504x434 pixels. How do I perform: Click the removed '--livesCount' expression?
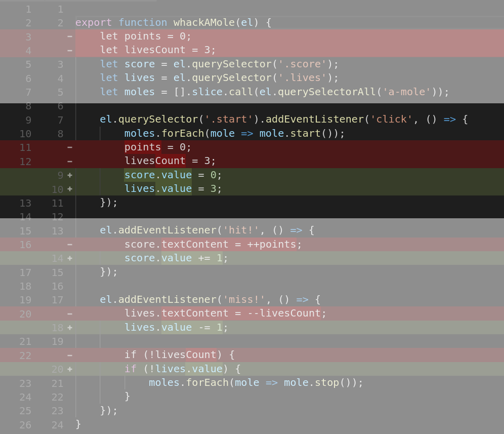click(x=284, y=313)
